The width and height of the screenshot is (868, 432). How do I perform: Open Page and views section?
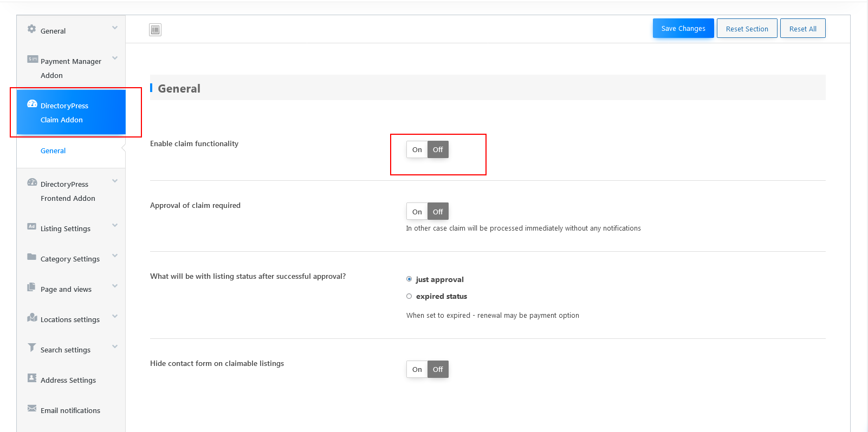pyautogui.click(x=71, y=289)
